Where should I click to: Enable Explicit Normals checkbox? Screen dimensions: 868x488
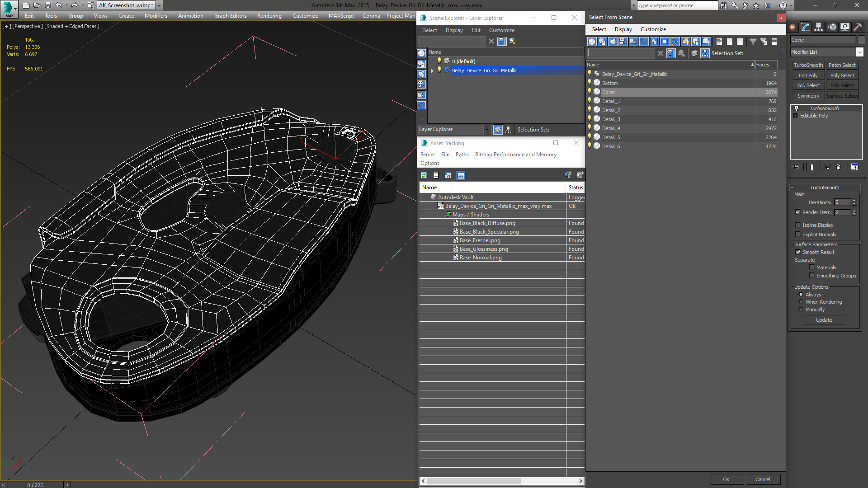pyautogui.click(x=798, y=235)
